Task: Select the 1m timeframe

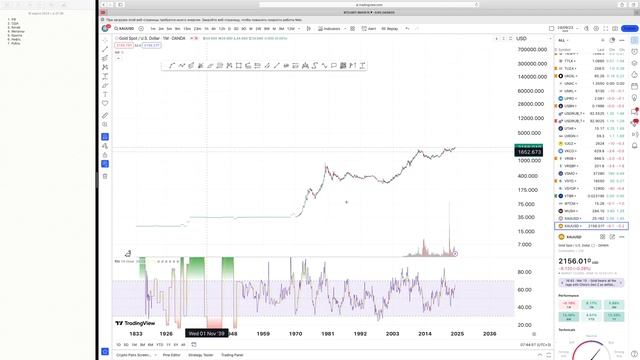Action: tap(153, 29)
